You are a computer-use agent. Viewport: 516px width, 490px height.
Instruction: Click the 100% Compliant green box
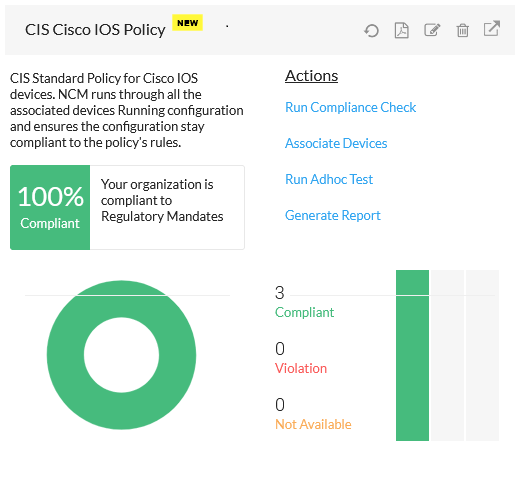coord(50,207)
